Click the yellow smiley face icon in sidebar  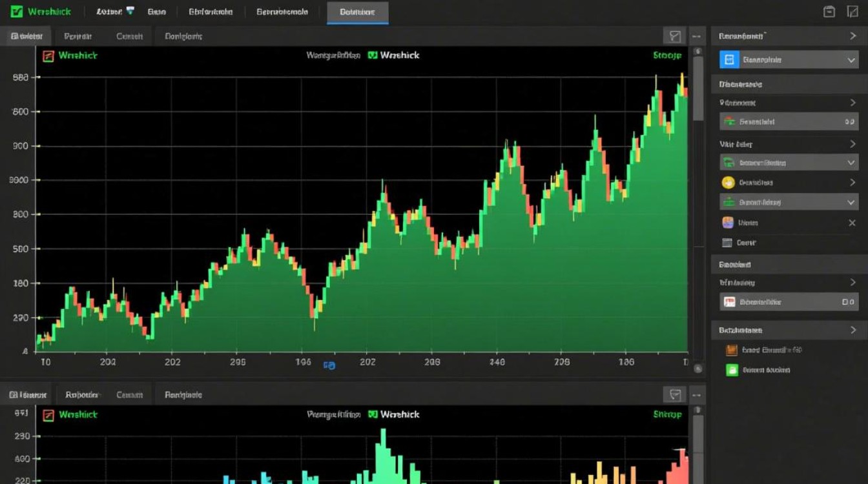pyautogui.click(x=728, y=183)
